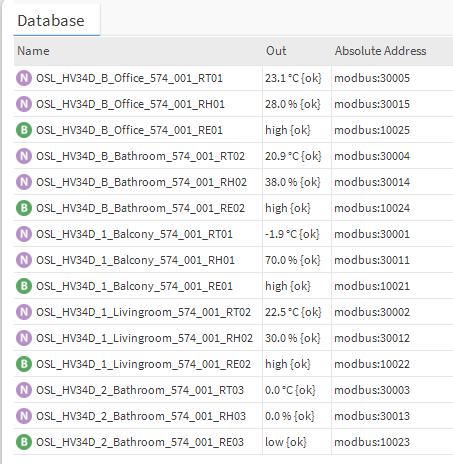Click numeric icon for Livingroom RH02 point
Image resolution: width=453 pixels, height=464 pixels.
(24, 338)
